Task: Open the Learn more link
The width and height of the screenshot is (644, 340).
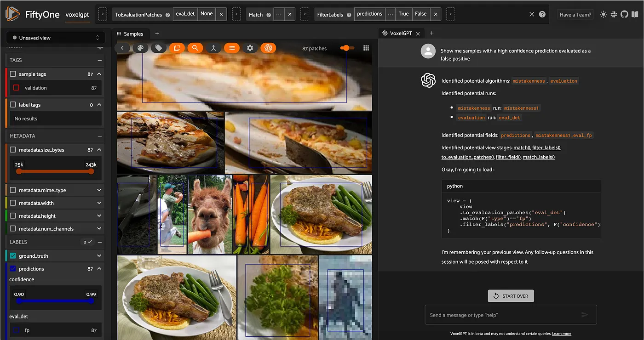Action: [x=562, y=334]
